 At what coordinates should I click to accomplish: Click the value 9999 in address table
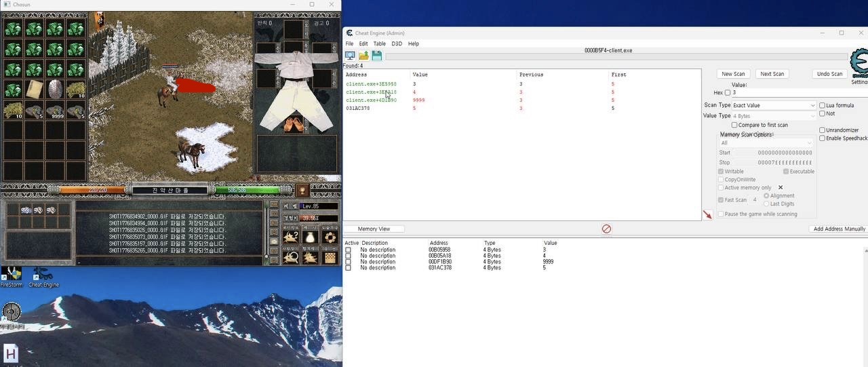pyautogui.click(x=549, y=262)
